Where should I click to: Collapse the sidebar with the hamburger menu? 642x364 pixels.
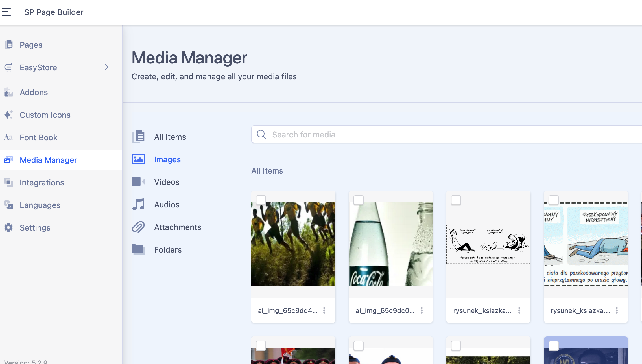point(6,12)
